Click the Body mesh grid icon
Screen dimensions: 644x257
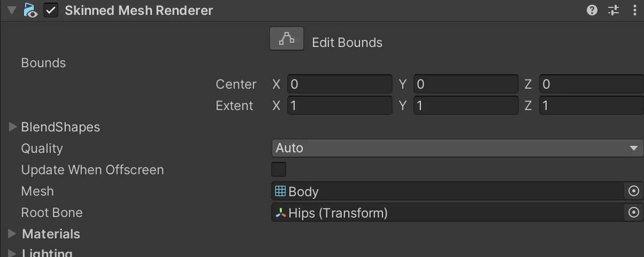tap(280, 191)
